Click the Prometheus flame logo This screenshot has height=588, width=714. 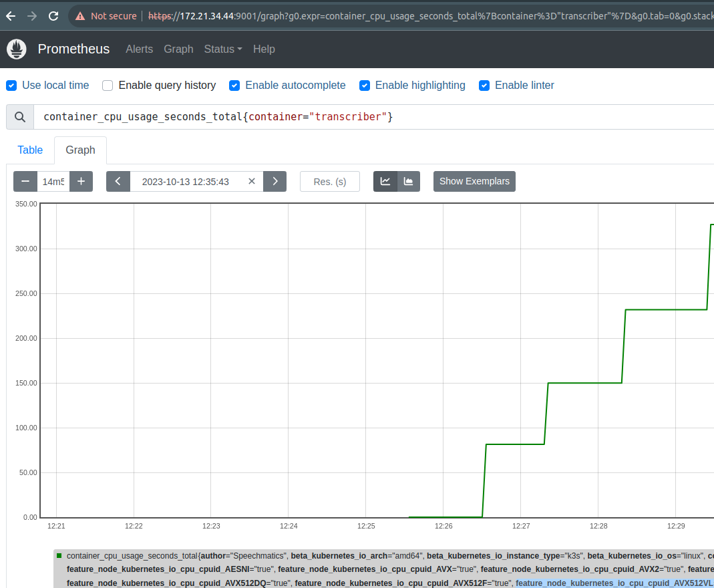click(x=17, y=49)
